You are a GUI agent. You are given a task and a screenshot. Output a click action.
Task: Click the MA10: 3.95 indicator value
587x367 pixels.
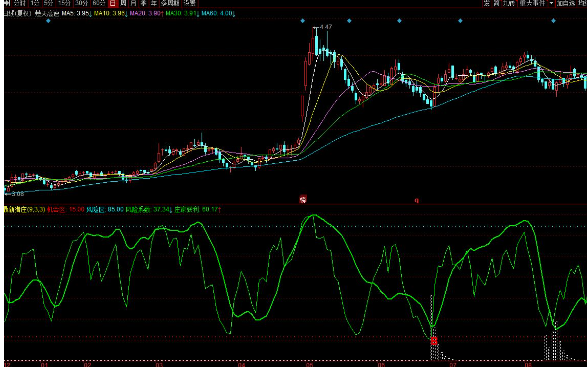[x=110, y=13]
